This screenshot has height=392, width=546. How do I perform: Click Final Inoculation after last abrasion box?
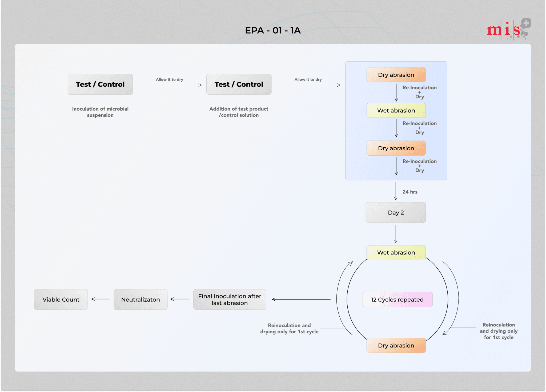230,300
